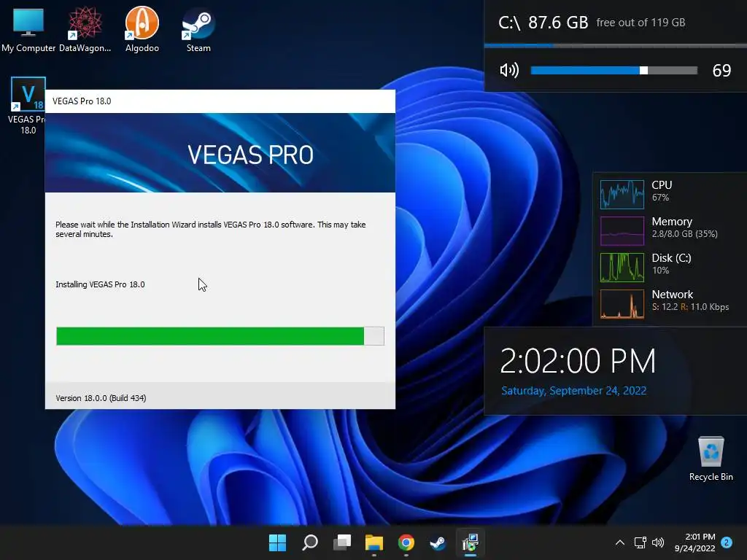Screen dimensions: 747x560
Task: Click the VEGAS Pro 18.0 installer title bar
Action: pos(220,101)
